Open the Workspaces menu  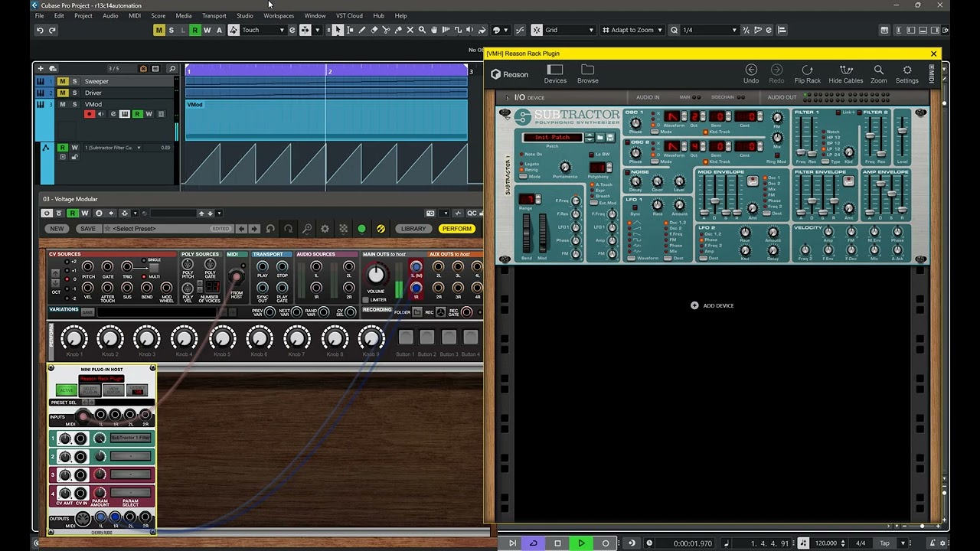pos(279,15)
